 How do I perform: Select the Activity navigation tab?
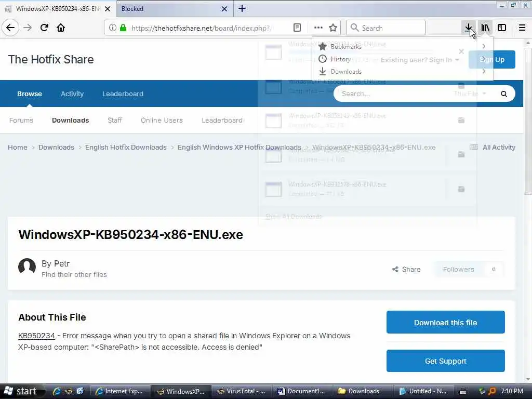pyautogui.click(x=72, y=94)
